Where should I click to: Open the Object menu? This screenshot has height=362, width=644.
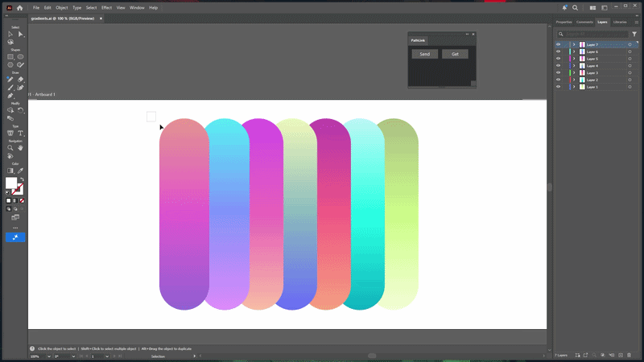(62, 8)
